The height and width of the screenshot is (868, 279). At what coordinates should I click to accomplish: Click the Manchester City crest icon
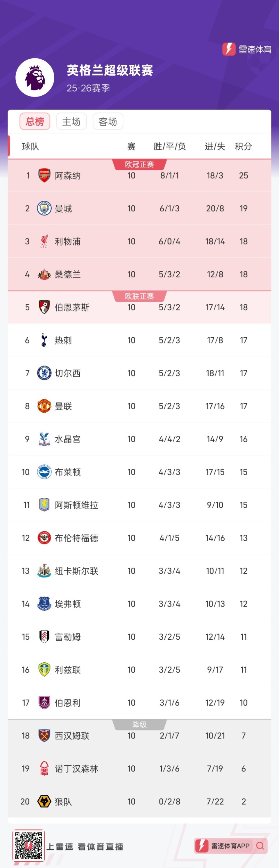44,208
